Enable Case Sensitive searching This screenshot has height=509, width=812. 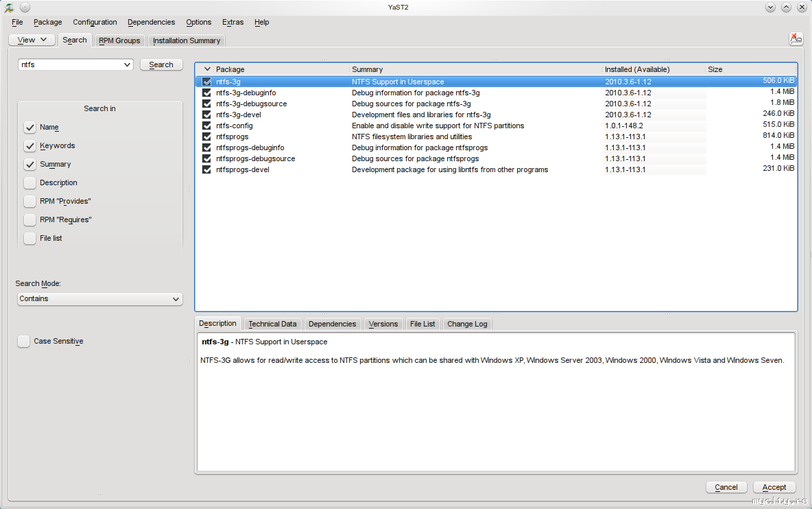click(24, 341)
